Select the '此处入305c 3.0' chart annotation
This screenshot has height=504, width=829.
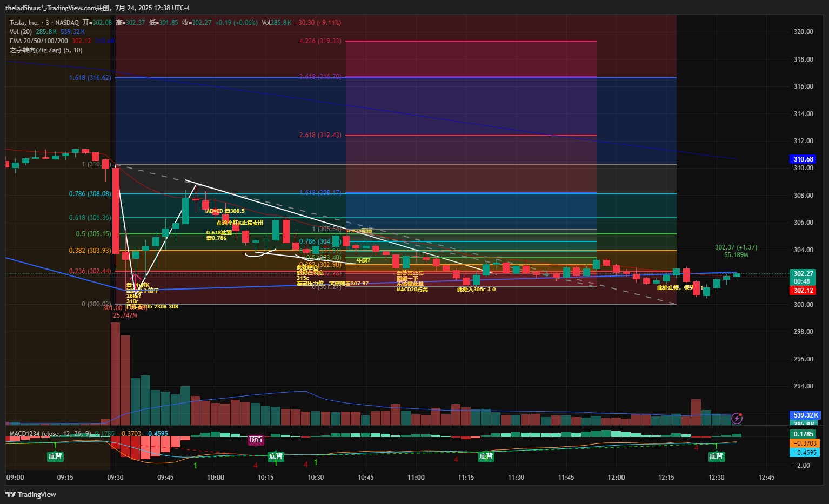[476, 290]
